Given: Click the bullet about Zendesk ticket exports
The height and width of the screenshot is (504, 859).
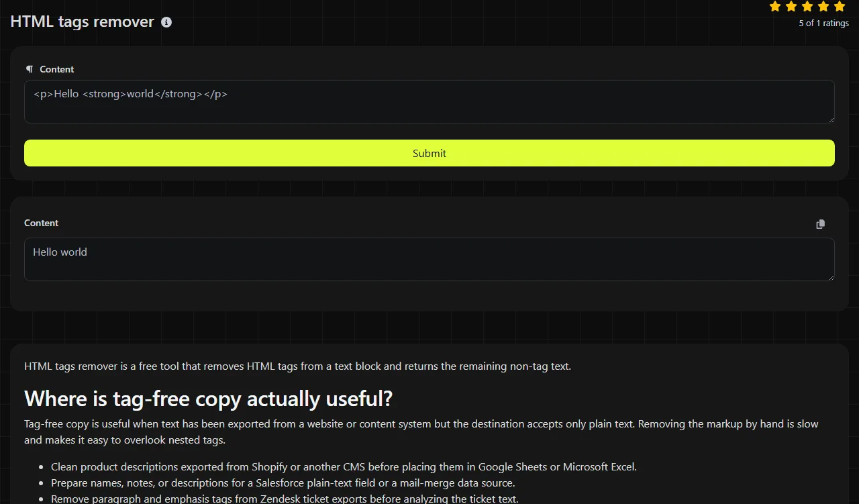Looking at the screenshot, I should click(285, 499).
